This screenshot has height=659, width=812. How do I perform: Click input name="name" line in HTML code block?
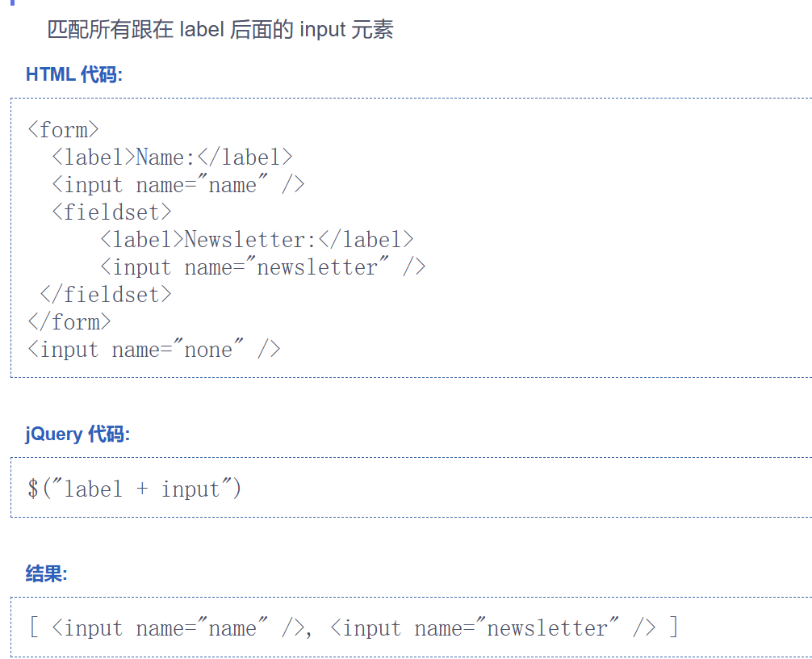178,185
